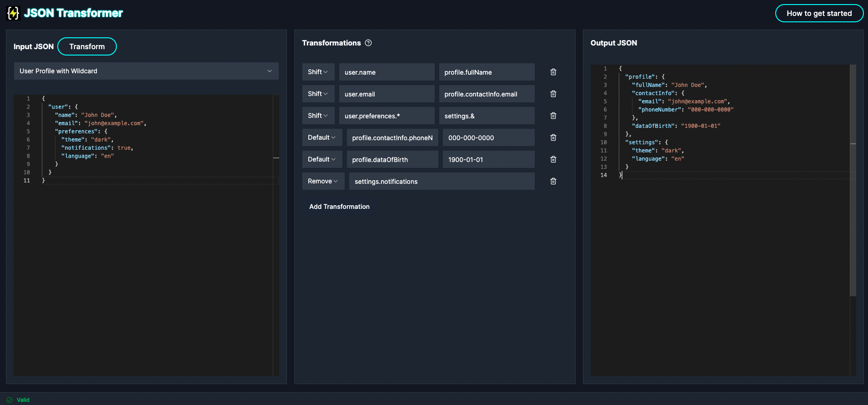Edit the user.email source field
This screenshot has width=868, height=405.
386,94
